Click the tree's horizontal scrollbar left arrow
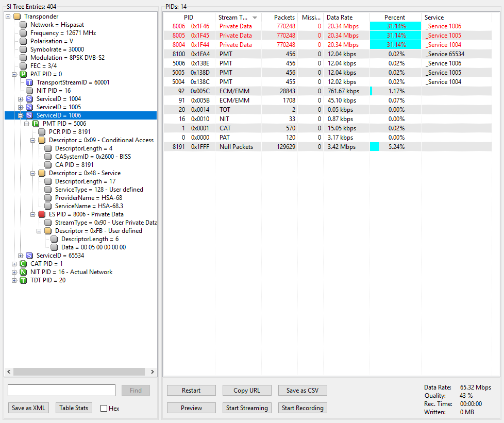Viewport: 504px width, 423px height. click(x=9, y=371)
